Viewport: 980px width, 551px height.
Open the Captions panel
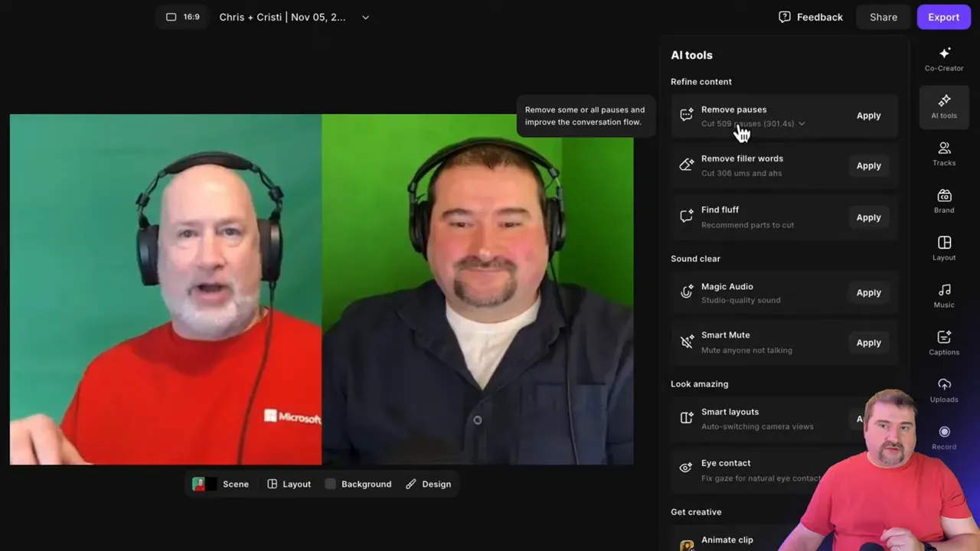click(943, 344)
